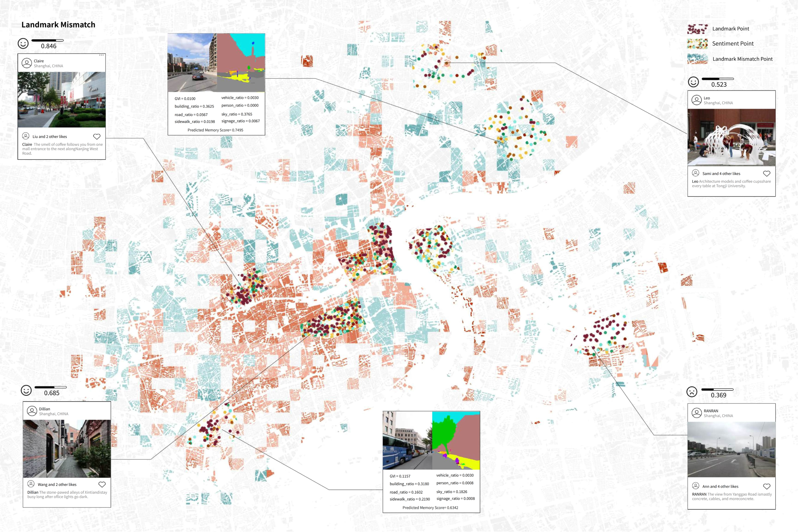798x532 pixels.
Task: Click the heart icon on RANRAN's post
Action: tap(767, 486)
